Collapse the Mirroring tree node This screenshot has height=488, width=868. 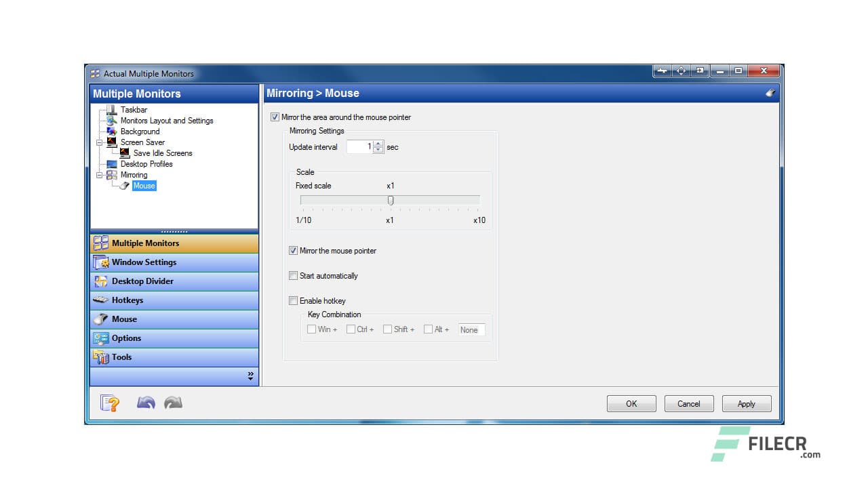point(100,175)
